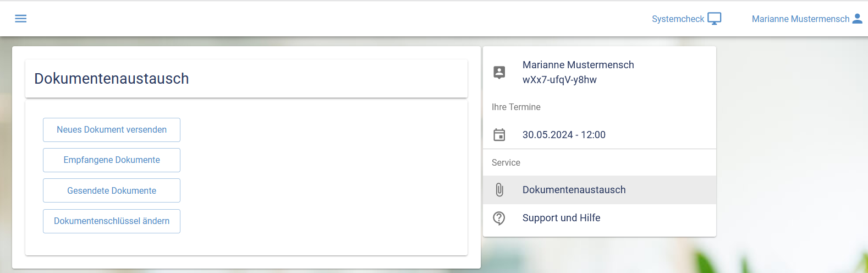Click the access code wXx7-ufqV-y8hw

(559, 80)
